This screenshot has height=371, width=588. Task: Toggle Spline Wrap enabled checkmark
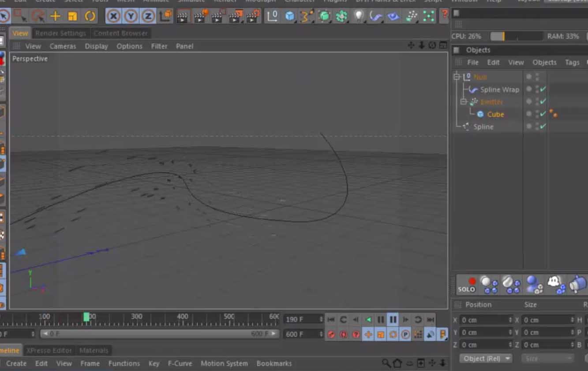543,89
